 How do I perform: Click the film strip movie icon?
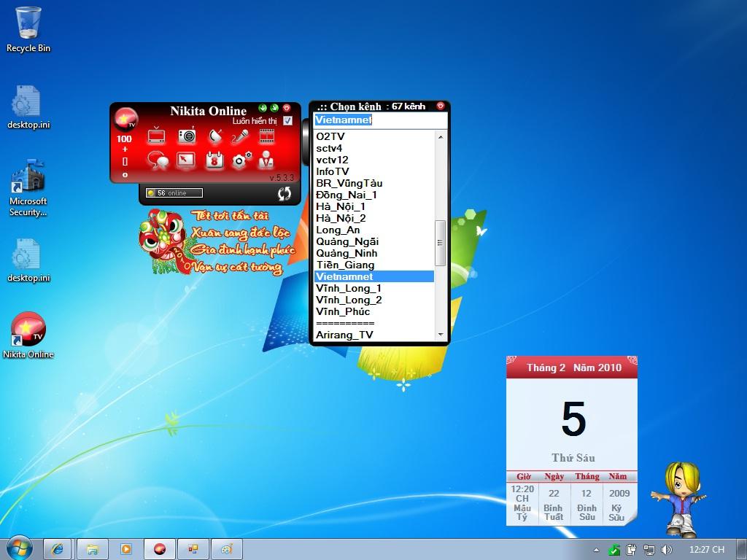pyautogui.click(x=267, y=136)
